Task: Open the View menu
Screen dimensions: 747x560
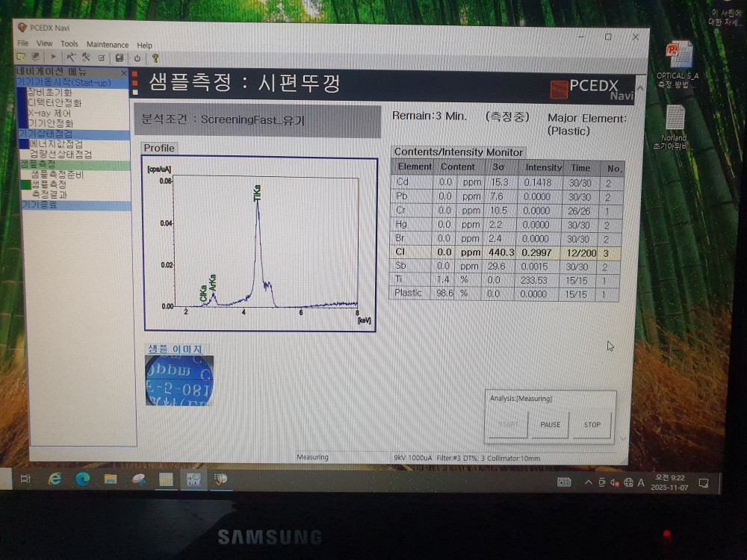Action: [44, 43]
